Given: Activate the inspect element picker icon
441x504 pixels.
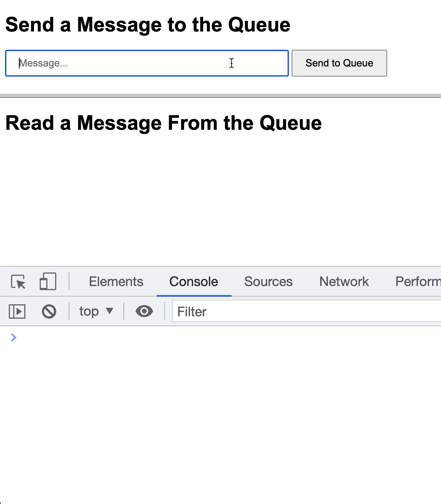Looking at the screenshot, I should [18, 282].
